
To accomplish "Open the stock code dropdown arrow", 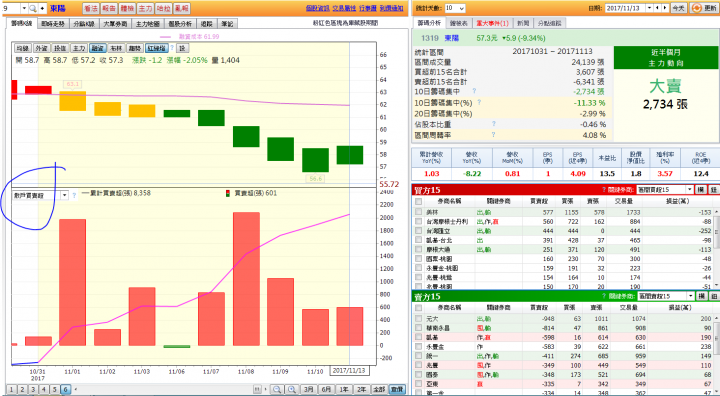I will [x=24, y=8].
